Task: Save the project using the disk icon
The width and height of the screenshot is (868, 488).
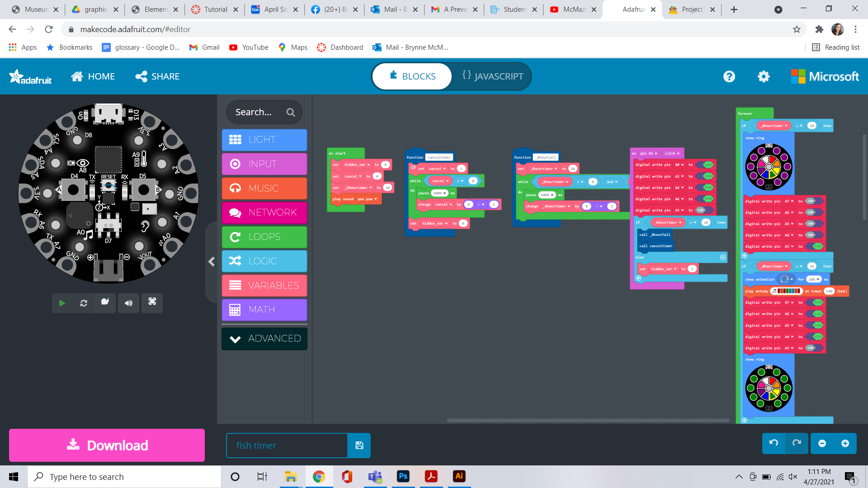Action: click(x=359, y=445)
